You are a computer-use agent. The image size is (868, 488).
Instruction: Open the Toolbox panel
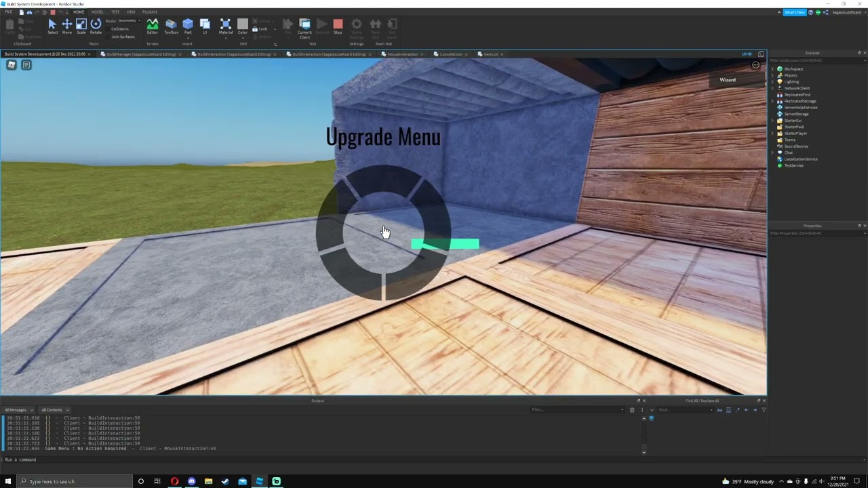(x=171, y=25)
